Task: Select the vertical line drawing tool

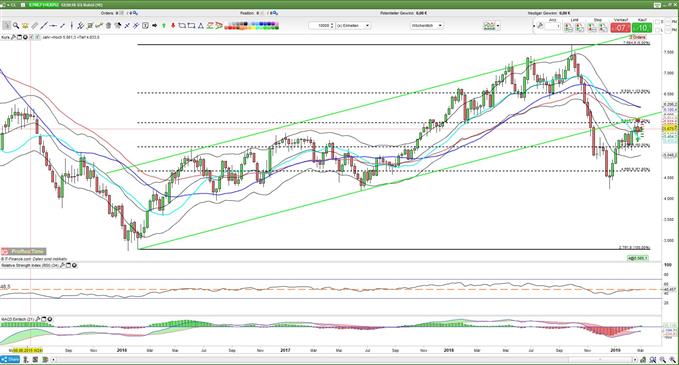Action: click(x=71, y=26)
